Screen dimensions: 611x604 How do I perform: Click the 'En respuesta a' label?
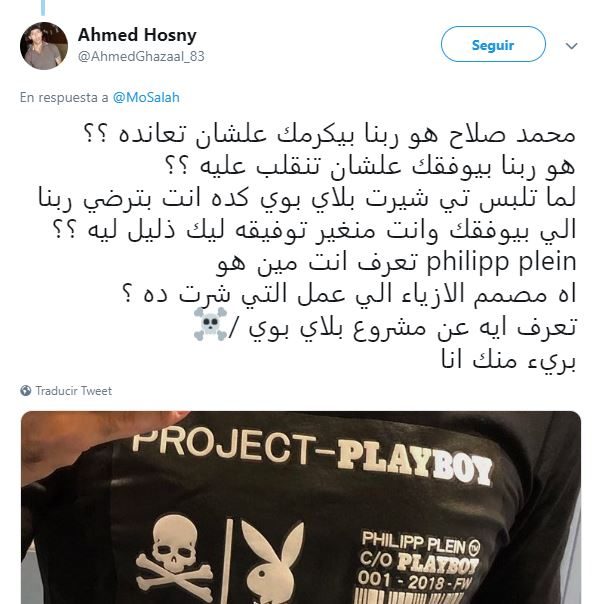pos(64,97)
